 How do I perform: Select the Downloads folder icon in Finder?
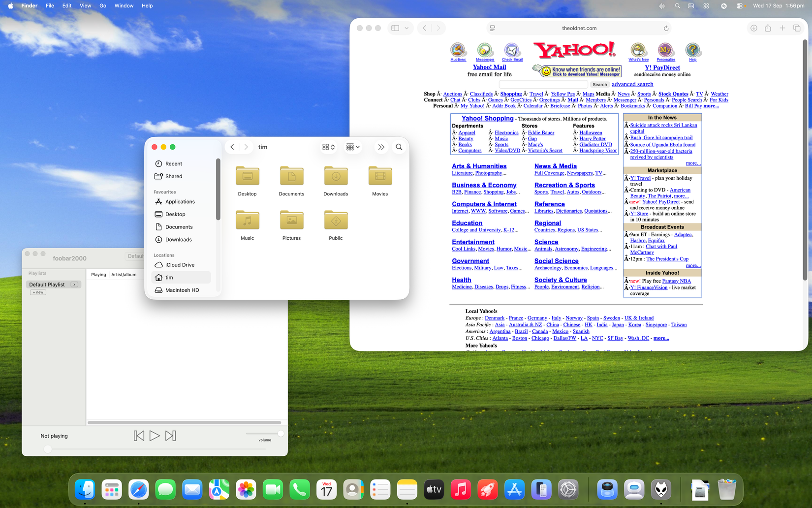tap(336, 176)
